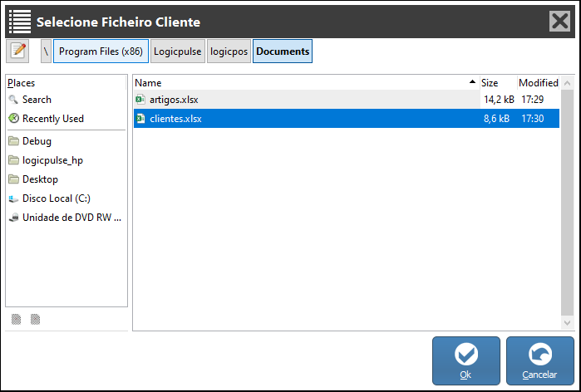Confirm selection with Ok button

(465, 360)
